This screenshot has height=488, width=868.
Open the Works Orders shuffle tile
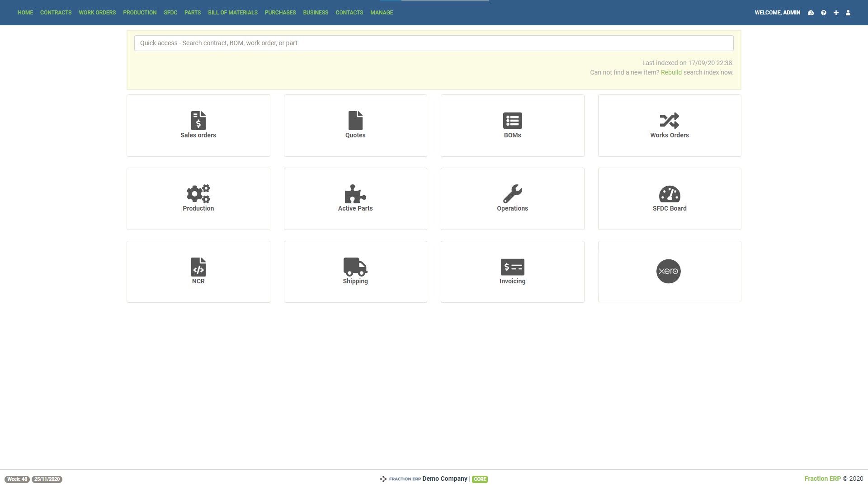[x=669, y=125]
